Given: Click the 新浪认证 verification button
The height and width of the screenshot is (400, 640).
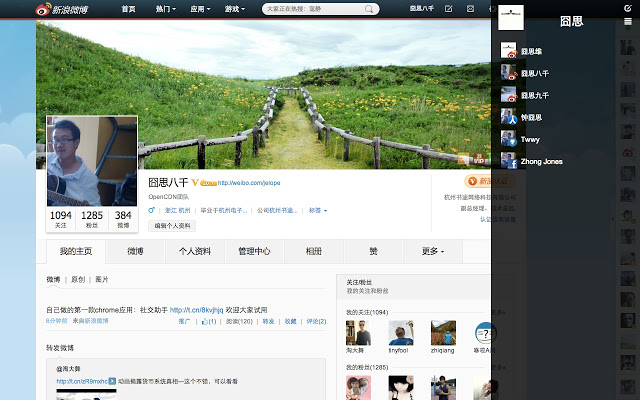Looking at the screenshot, I should click(x=489, y=181).
